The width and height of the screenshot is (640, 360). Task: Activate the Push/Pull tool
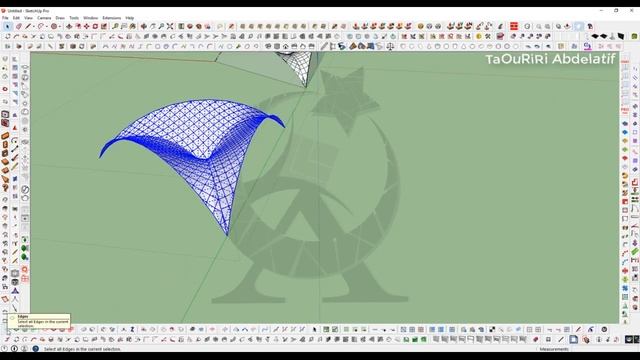pos(69,27)
